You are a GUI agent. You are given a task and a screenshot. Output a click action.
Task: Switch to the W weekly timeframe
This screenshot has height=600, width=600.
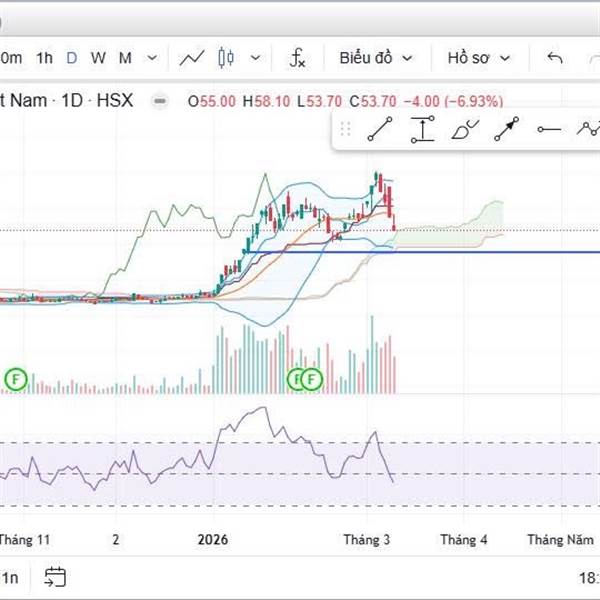98,58
